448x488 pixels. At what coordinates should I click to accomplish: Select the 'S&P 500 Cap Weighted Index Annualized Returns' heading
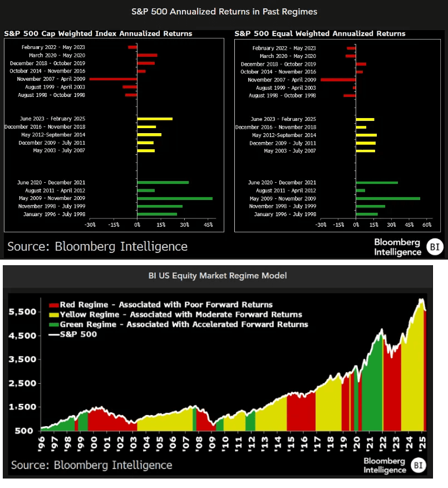98,33
